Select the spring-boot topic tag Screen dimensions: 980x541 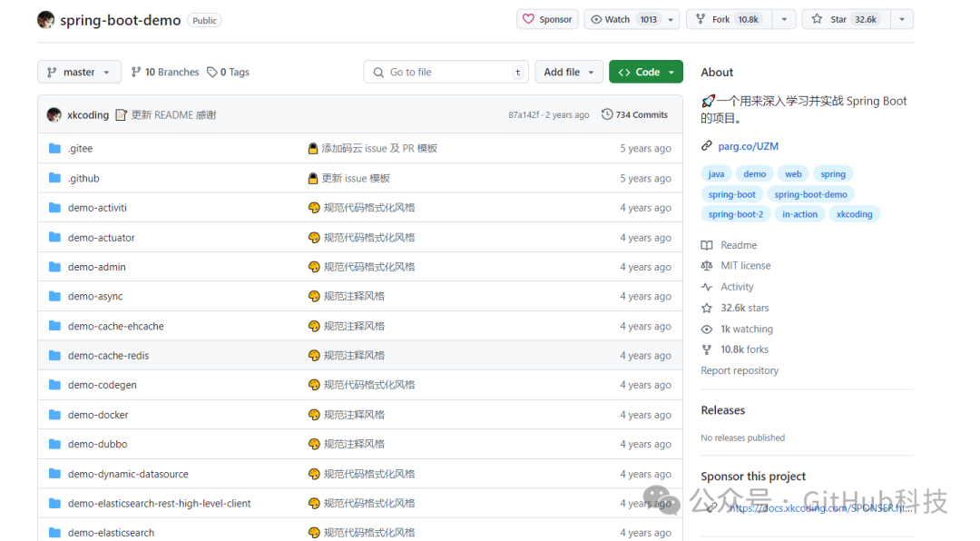tap(732, 194)
